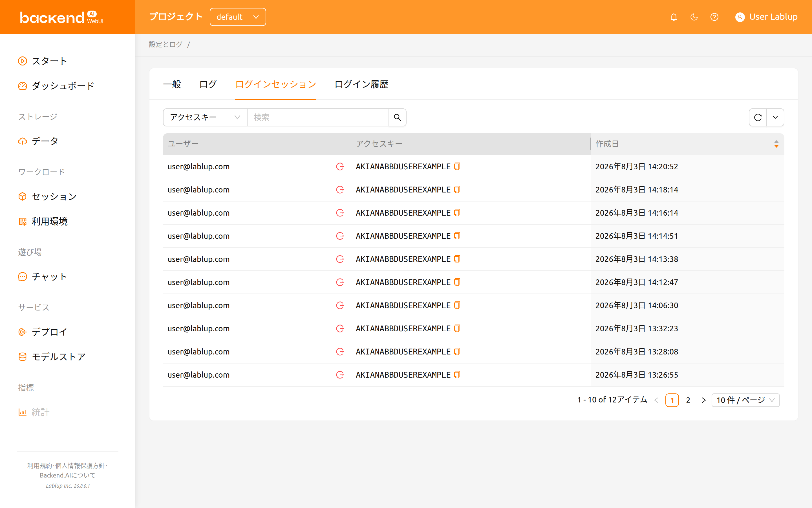Copy access key of 14:13:38 row

[x=457, y=259]
